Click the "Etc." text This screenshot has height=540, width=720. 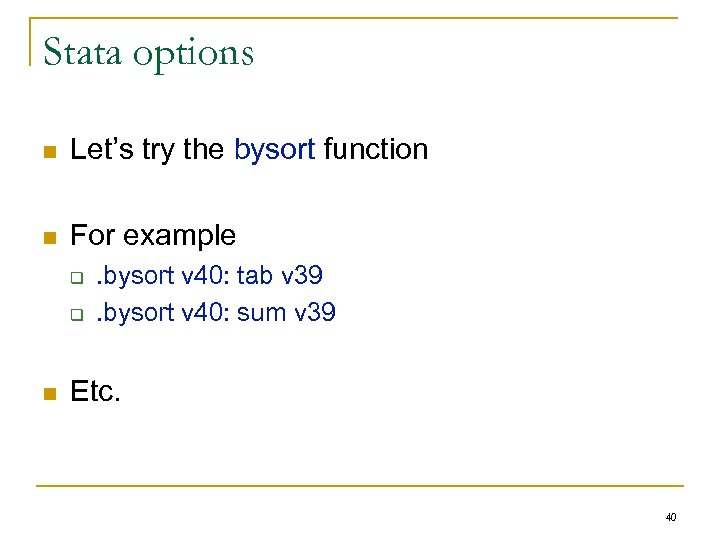point(95,392)
